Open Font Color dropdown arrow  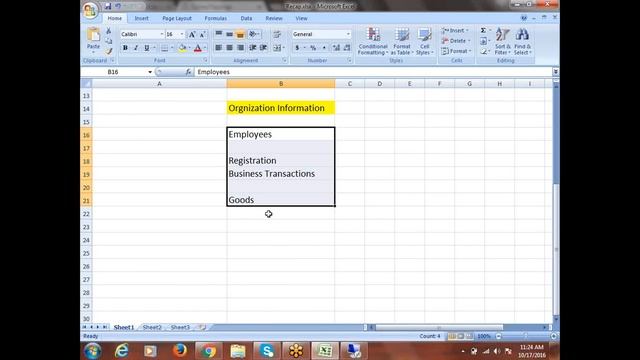[205, 48]
